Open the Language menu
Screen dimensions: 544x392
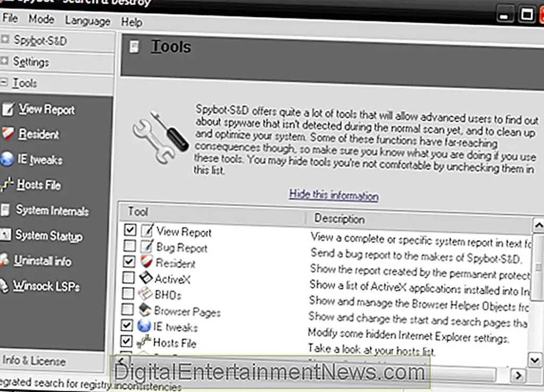coord(88,21)
